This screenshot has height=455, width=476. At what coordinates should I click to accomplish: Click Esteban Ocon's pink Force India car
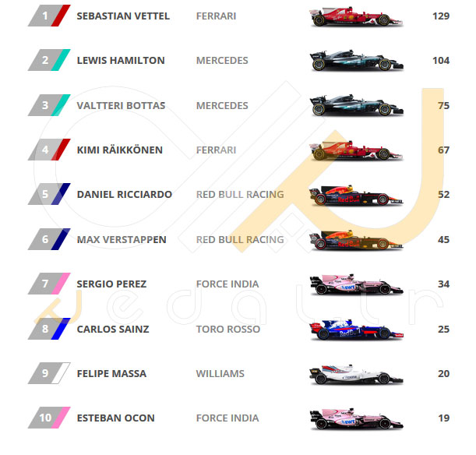tap(356, 418)
